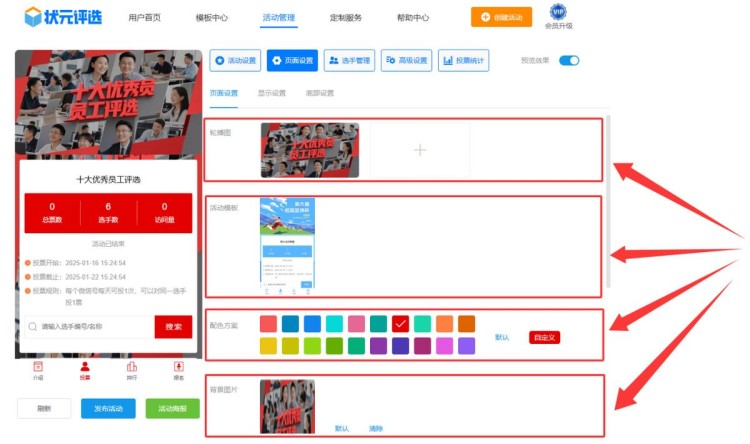Open 活动管理 in top navigation
Screen dimensions: 750x444
(278, 17)
